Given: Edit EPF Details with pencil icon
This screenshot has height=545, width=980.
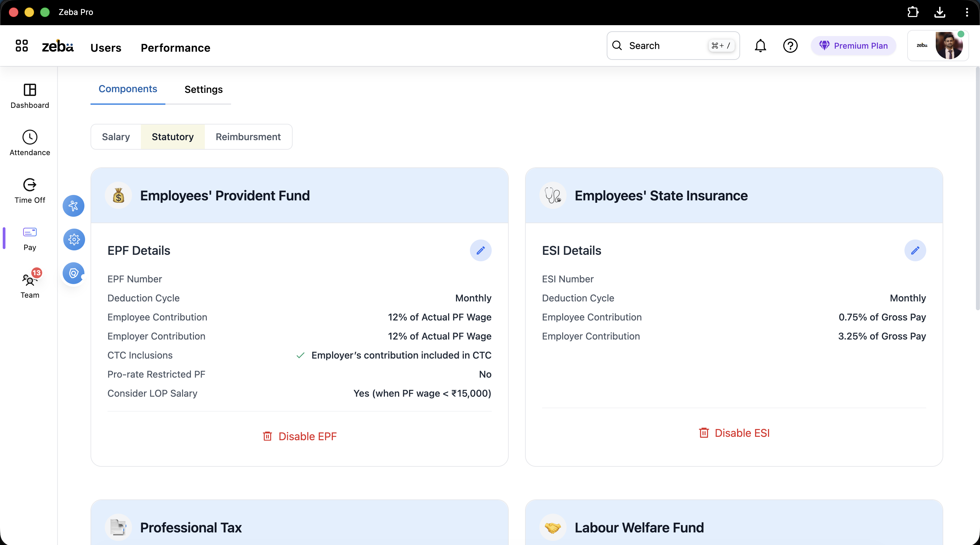Looking at the screenshot, I should pos(480,250).
